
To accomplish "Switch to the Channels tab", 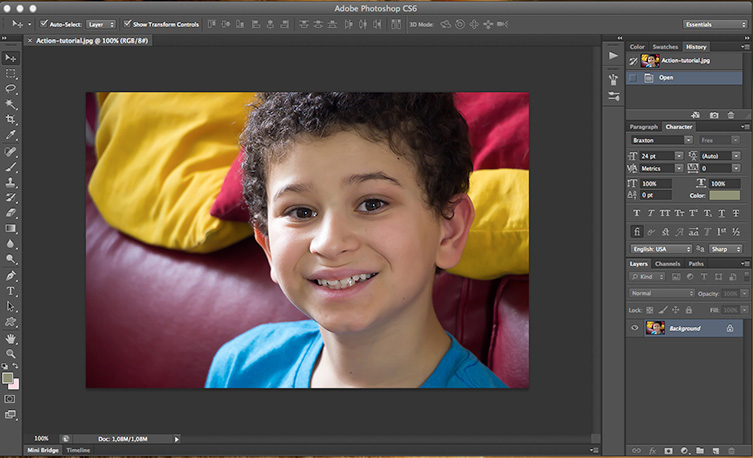I will point(667,264).
